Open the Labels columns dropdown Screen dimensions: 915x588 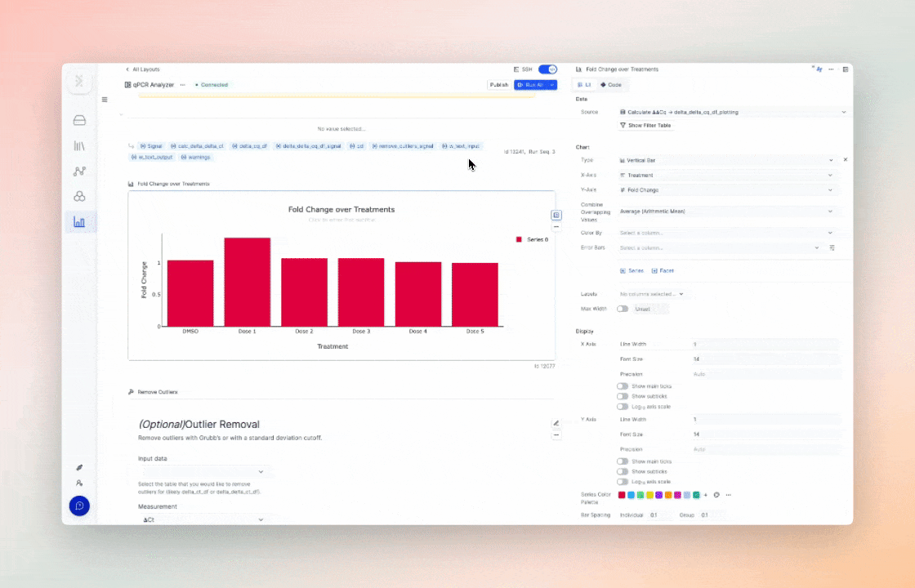651,294
